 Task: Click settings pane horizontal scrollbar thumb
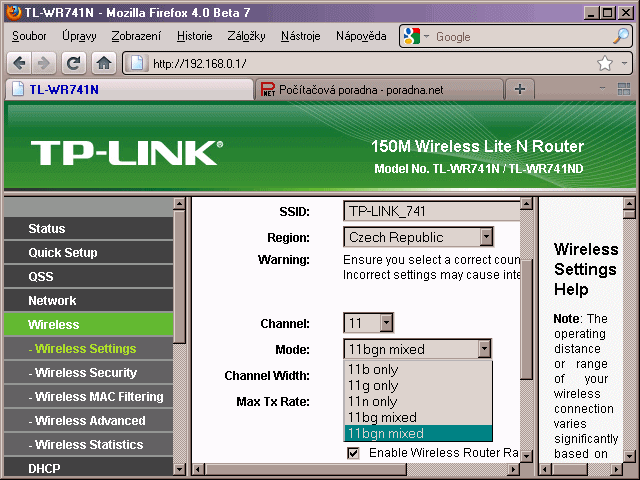click(x=306, y=469)
